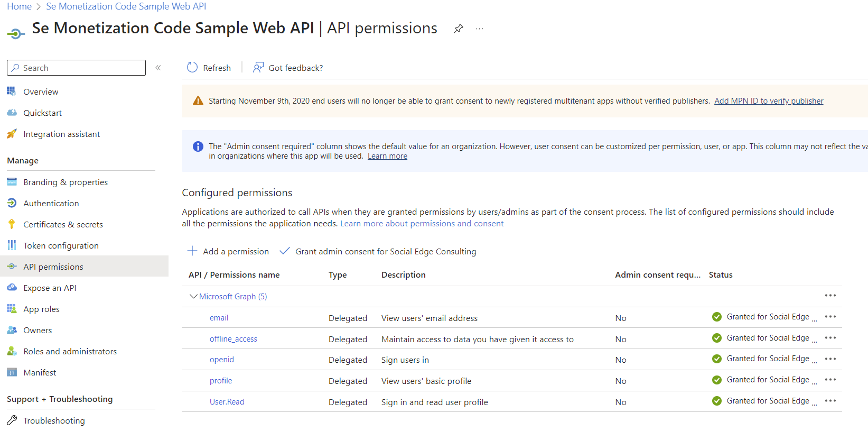Open the Authentication menu item
868x431 pixels.
point(51,203)
